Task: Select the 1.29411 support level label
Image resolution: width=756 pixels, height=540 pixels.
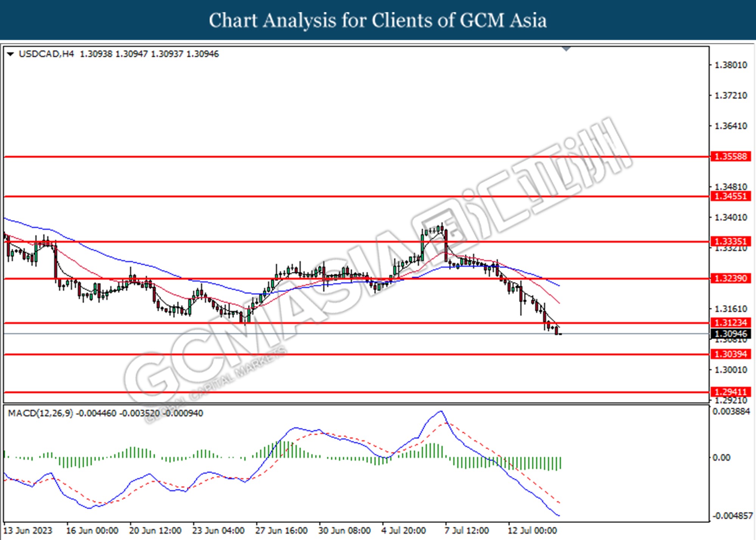Action: (x=731, y=392)
